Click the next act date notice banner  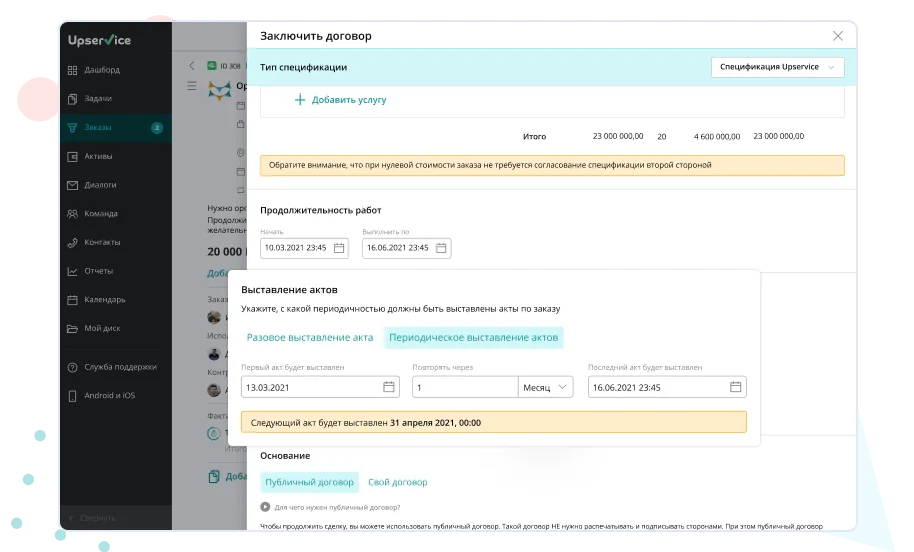pos(494,423)
